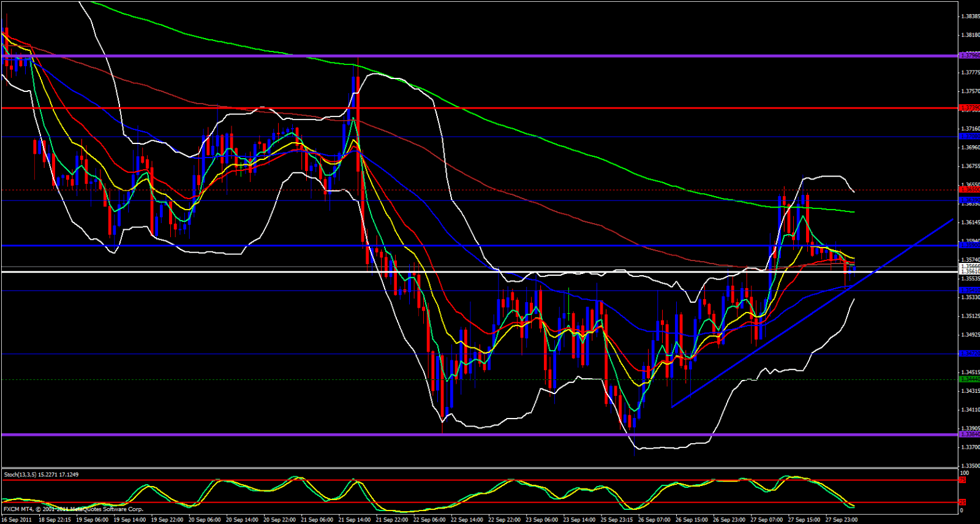
Task: Click the 1.33500 price axis label
Action: tap(970, 466)
